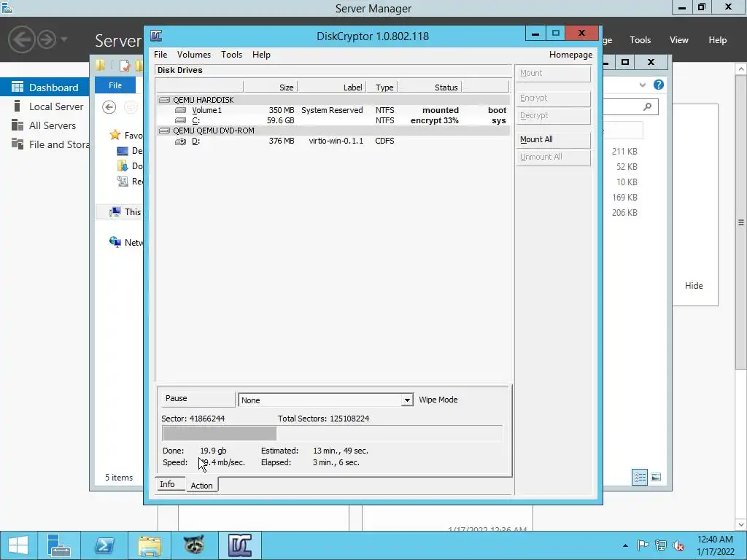
Task: Select the DiskCryptor taskbar icon
Action: (x=239, y=545)
